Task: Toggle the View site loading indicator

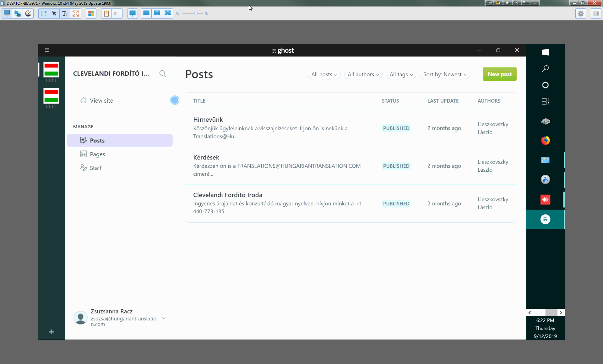Action: (x=175, y=100)
